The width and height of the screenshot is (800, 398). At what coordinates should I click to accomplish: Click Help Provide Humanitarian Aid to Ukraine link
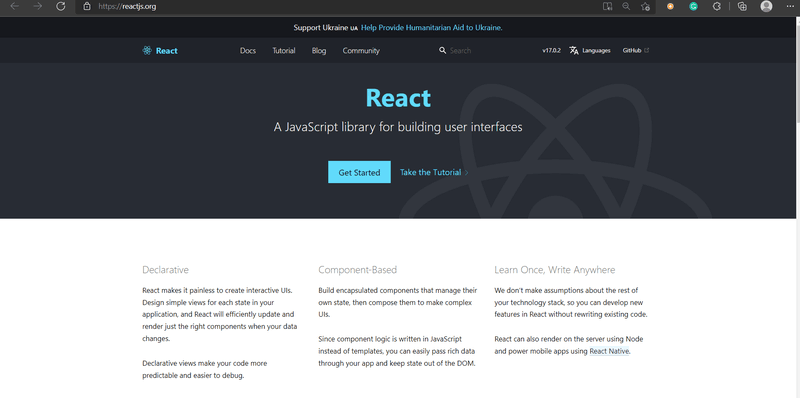click(432, 28)
